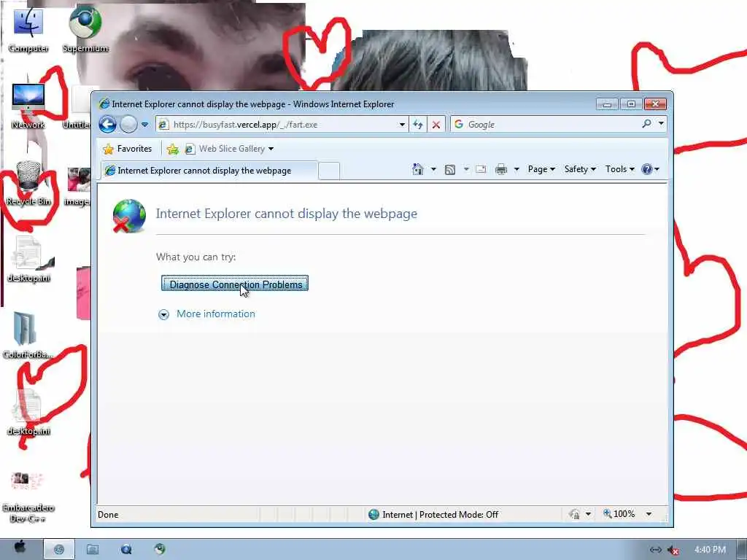
Task: Open the Web Slice Gallery link
Action: (225, 149)
